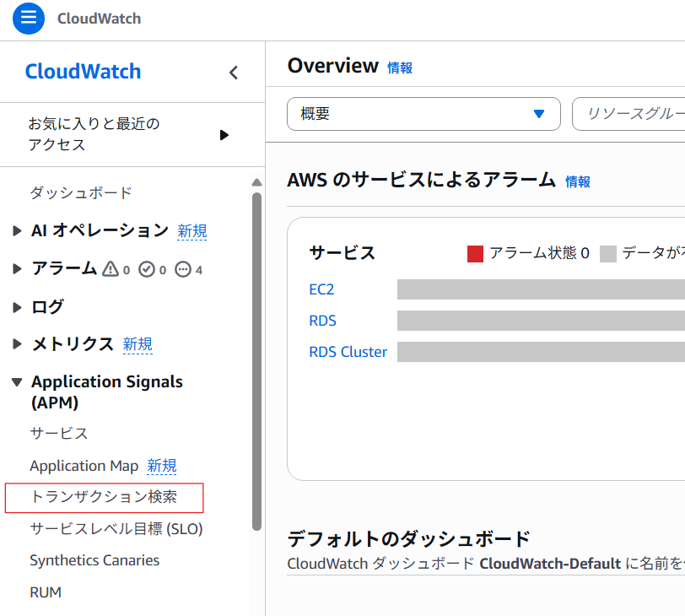Open サービスレベル目標 (SLO) page
The height and width of the screenshot is (616, 685).
coord(116,529)
